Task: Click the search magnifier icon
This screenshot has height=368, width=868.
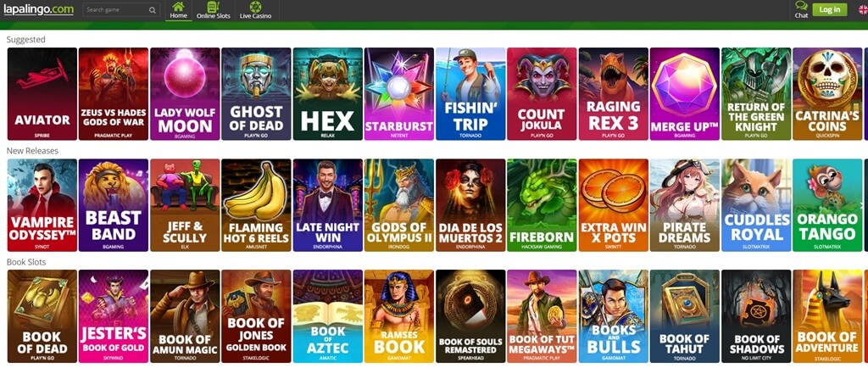Action: [153, 10]
